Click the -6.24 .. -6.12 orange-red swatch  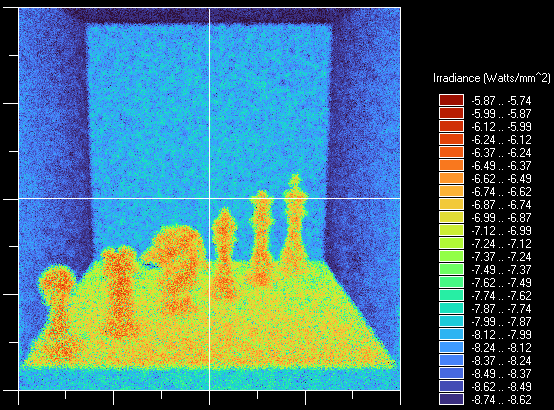pyautogui.click(x=451, y=139)
